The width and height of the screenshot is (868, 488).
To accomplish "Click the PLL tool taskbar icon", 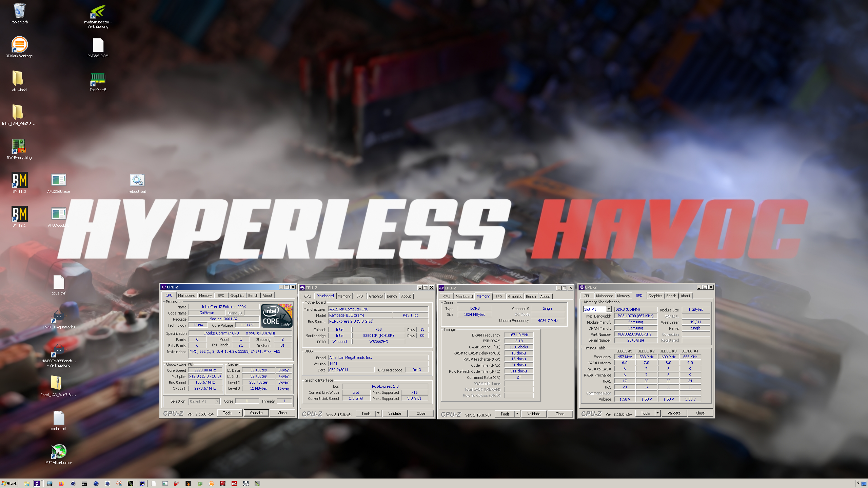I will point(142,484).
